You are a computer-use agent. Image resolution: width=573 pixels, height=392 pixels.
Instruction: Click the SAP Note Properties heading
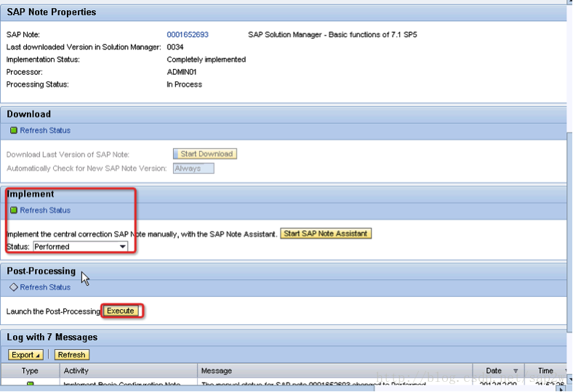pyautogui.click(x=52, y=12)
